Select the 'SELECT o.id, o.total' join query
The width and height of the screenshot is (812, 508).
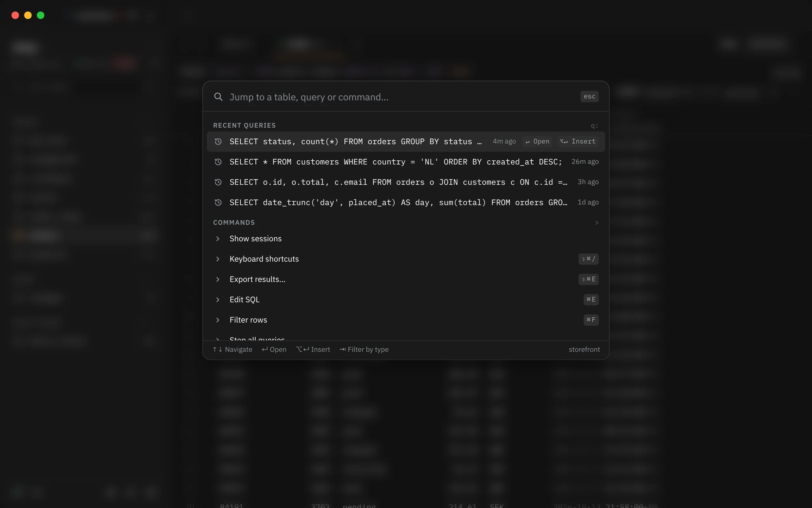pos(406,182)
